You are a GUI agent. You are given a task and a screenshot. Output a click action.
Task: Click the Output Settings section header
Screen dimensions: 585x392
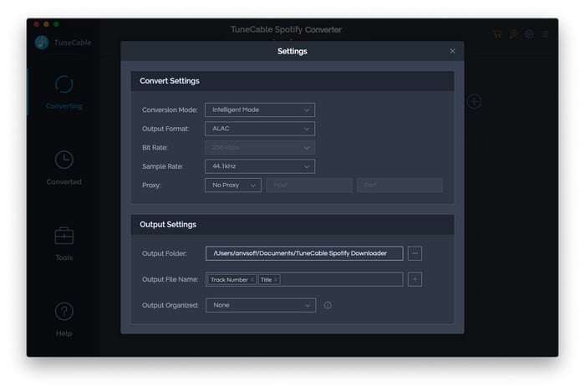pyautogui.click(x=292, y=225)
